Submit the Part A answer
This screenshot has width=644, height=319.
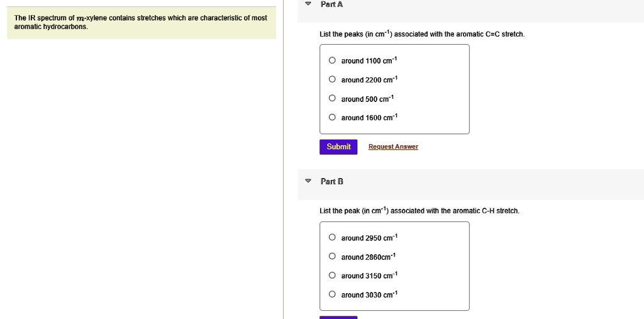(338, 147)
